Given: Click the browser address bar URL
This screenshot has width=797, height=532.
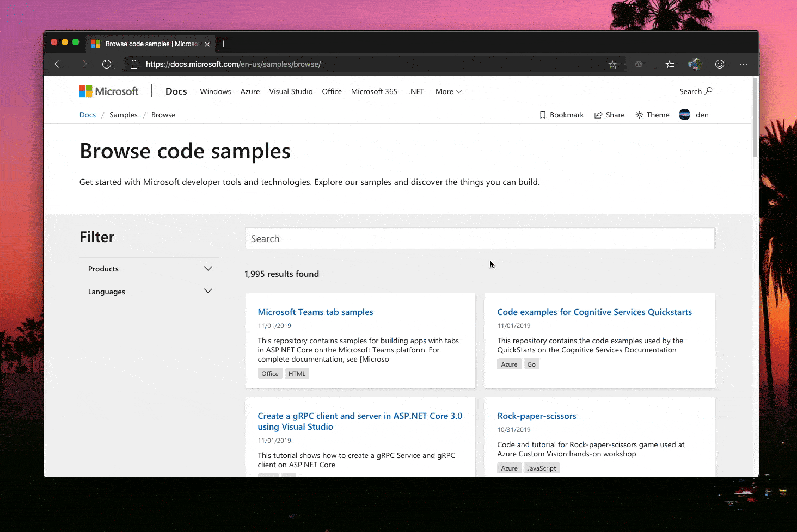Looking at the screenshot, I should [x=234, y=64].
